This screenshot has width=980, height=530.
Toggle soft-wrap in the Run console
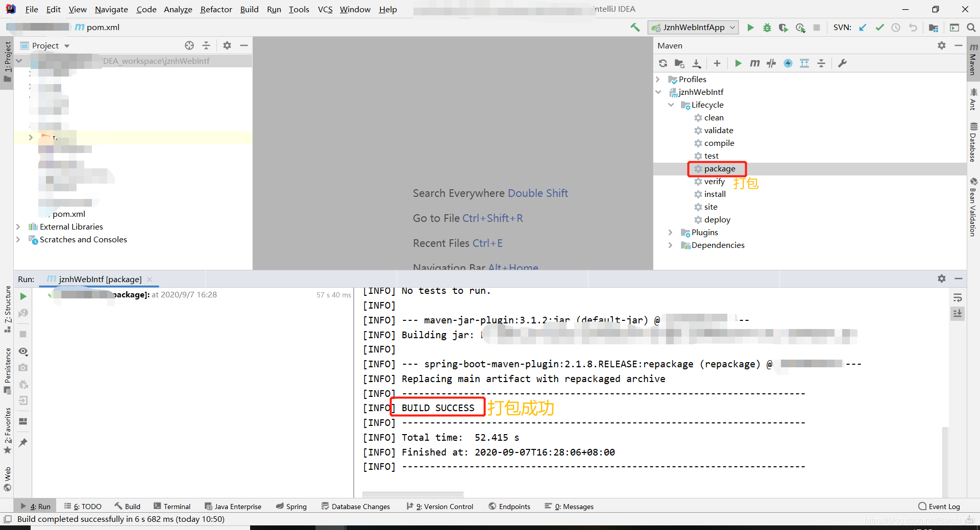[x=958, y=297]
